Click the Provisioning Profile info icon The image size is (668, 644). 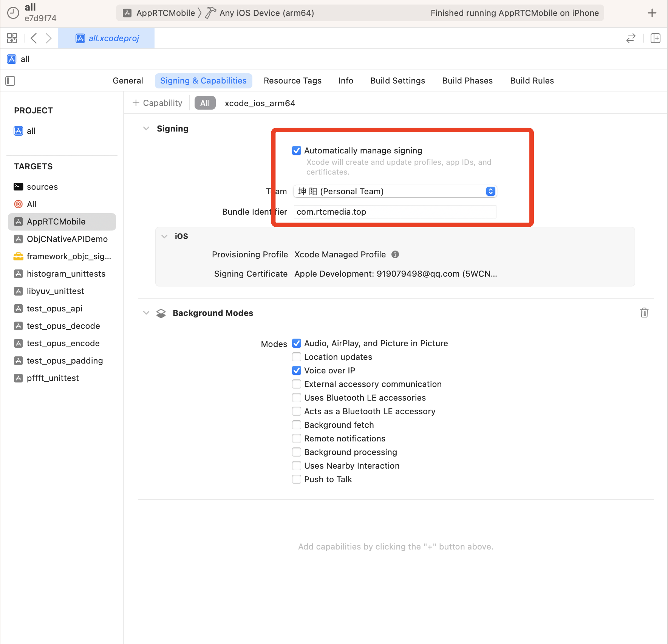[x=395, y=254]
